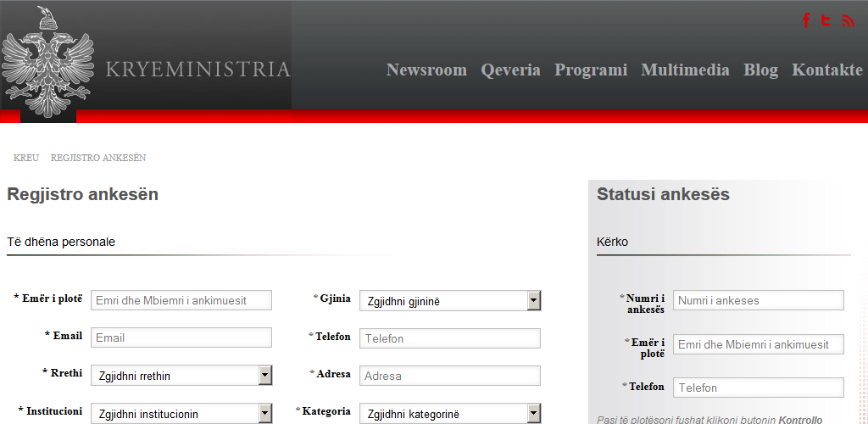Click the Regjistro ankesën heading
Image resolution: width=868 pixels, height=424 pixels.
coord(82,194)
